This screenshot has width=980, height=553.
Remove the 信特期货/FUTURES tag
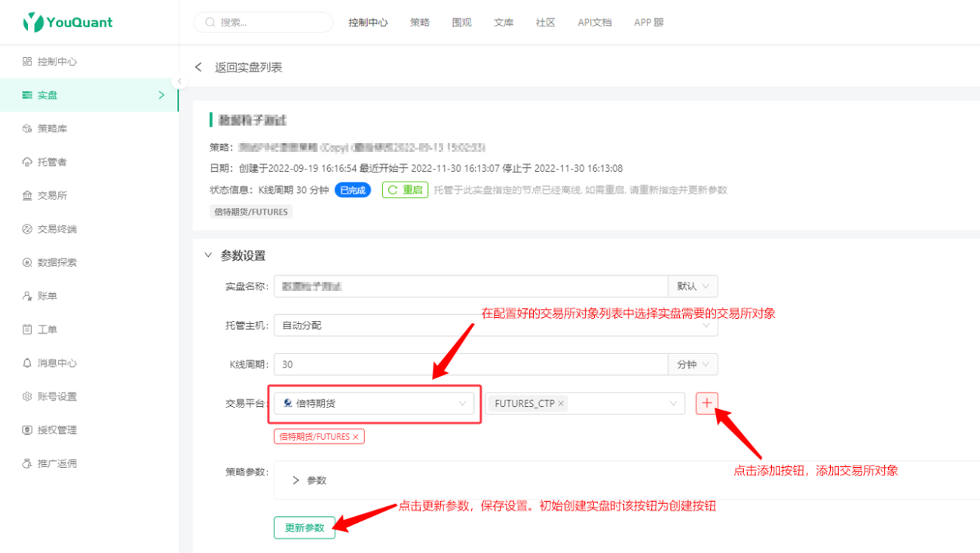356,436
